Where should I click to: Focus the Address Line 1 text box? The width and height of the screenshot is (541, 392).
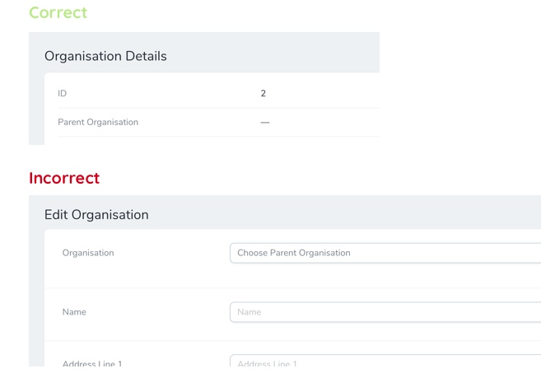point(385,362)
